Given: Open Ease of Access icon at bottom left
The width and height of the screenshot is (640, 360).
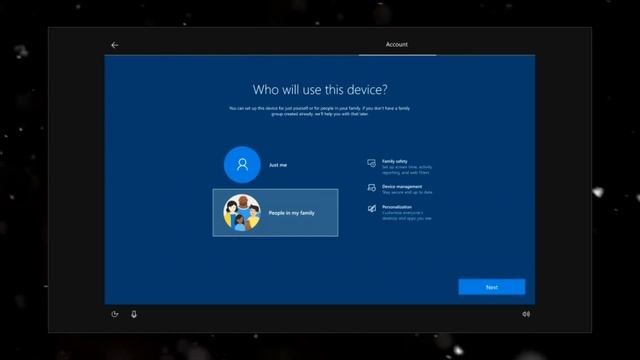Looking at the screenshot, I should point(115,314).
